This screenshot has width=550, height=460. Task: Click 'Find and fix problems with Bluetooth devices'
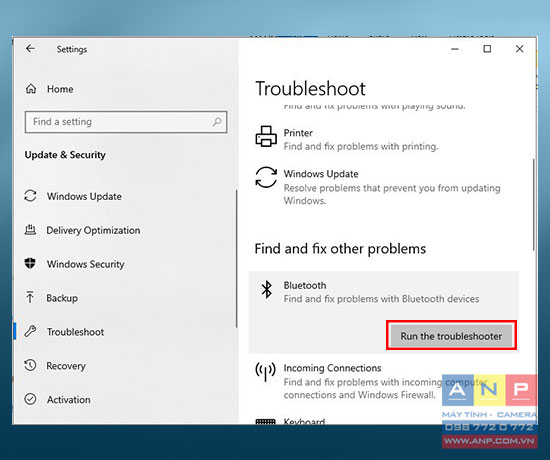tap(381, 299)
